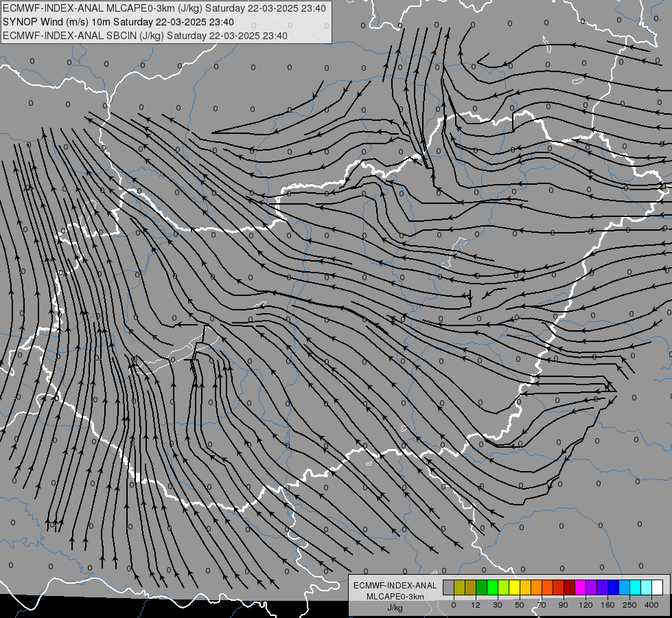Image resolution: width=672 pixels, height=618 pixels.
Task: Choose the sky blue legend swatch
Action: click(x=625, y=587)
